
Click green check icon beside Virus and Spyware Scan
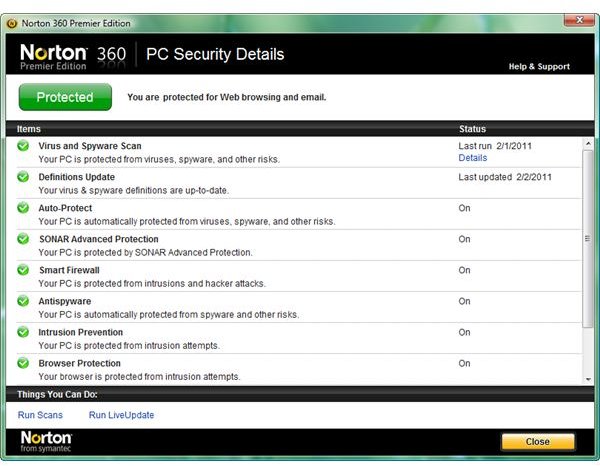click(x=23, y=145)
